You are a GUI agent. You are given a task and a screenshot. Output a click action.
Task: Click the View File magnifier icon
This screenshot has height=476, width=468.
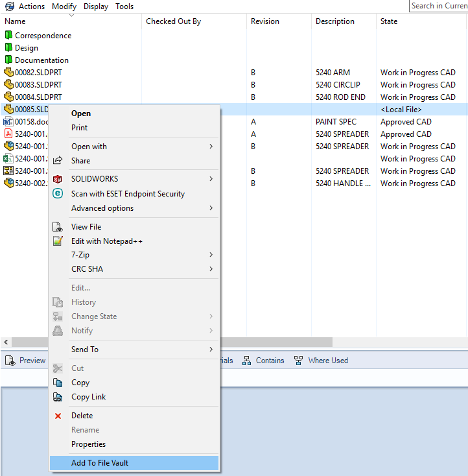tap(58, 227)
